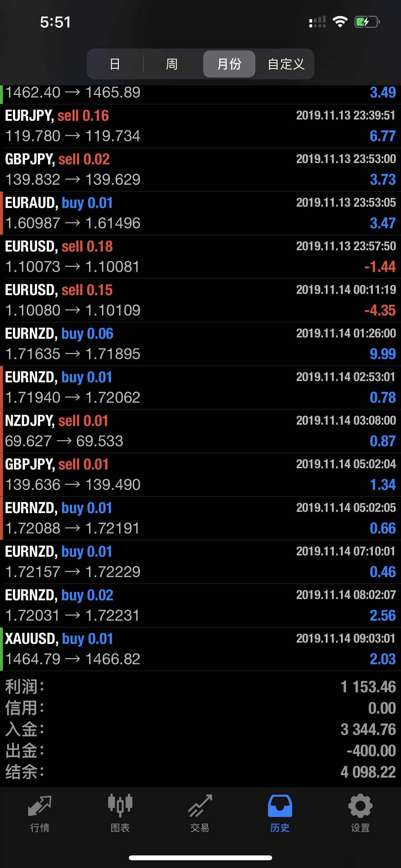The height and width of the screenshot is (868, 401).
Task: Tap the 交易 trade arrow icon
Action: pos(200,806)
